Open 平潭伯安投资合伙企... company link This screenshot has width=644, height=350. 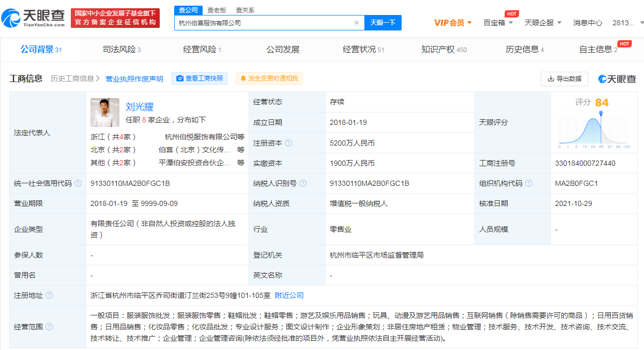(195, 163)
